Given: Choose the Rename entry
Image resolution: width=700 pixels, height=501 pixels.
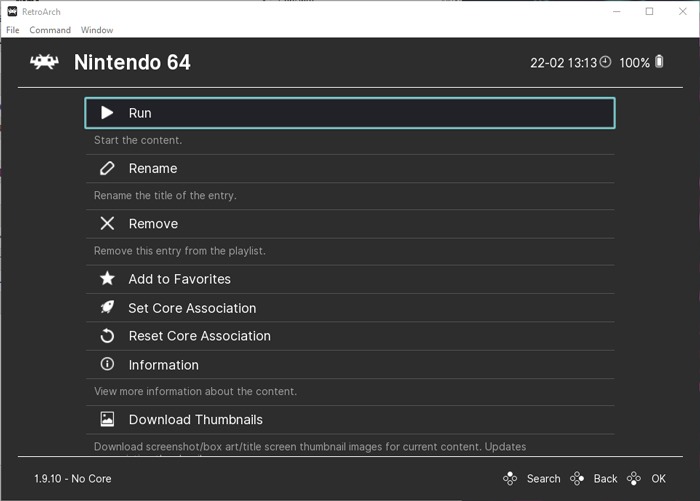Looking at the screenshot, I should coord(350,168).
